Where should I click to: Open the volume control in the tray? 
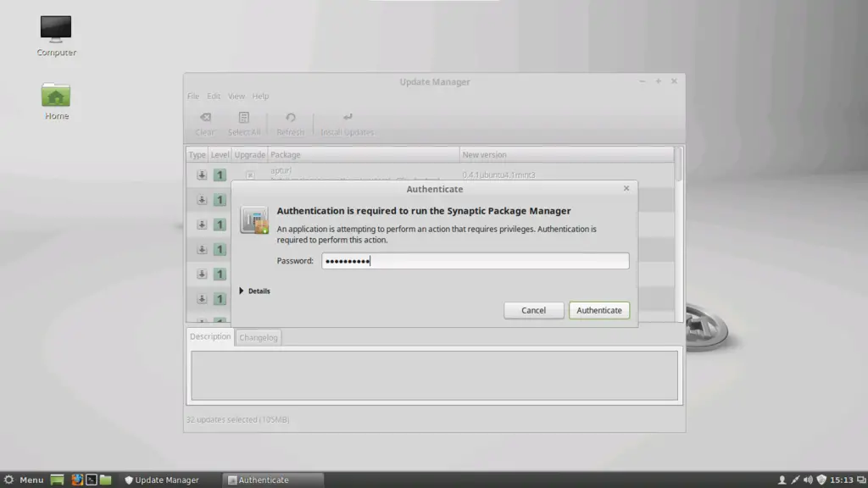tap(808, 480)
